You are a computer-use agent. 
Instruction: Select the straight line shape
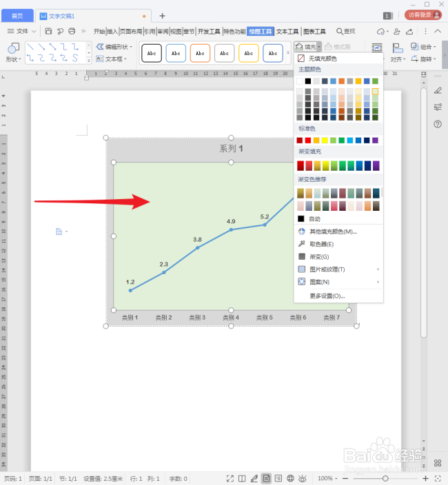30,47
